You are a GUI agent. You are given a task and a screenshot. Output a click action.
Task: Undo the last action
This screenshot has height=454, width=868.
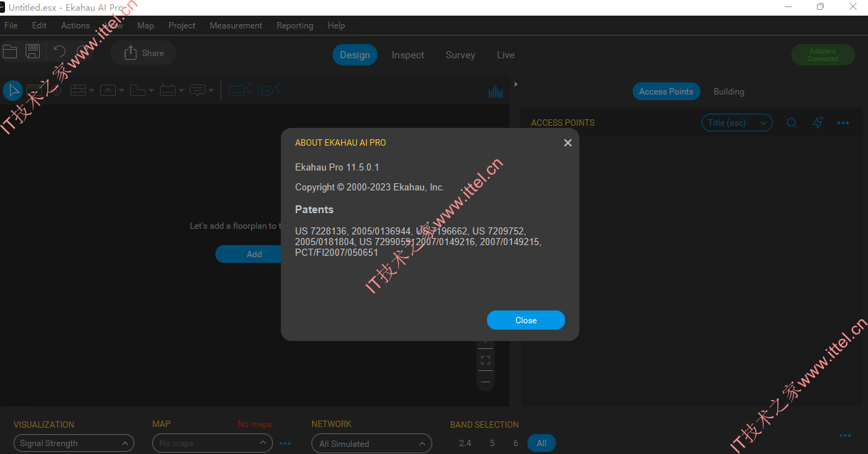tap(60, 51)
